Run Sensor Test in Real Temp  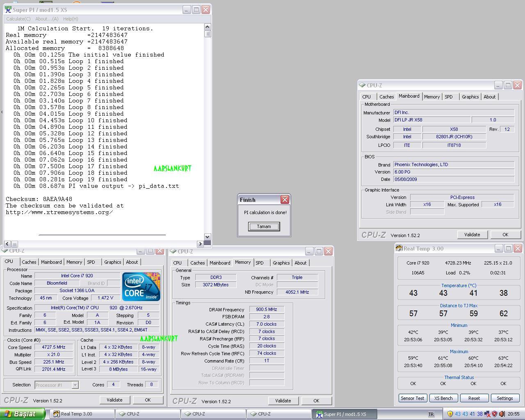[x=413, y=398]
